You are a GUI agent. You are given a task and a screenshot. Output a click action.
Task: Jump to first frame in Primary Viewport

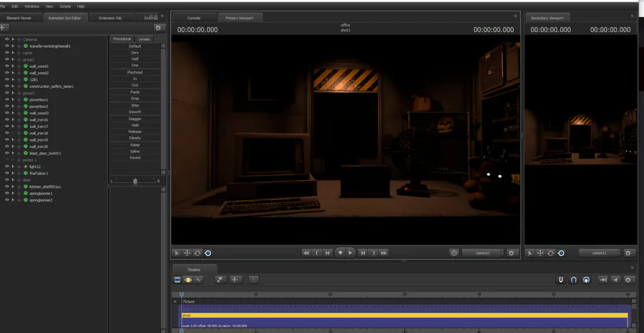click(306, 253)
